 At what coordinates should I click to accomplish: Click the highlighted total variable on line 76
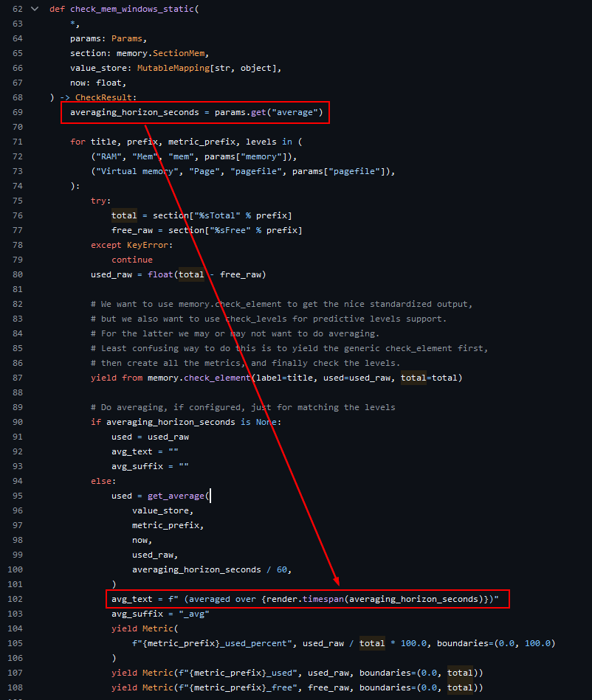tap(124, 215)
